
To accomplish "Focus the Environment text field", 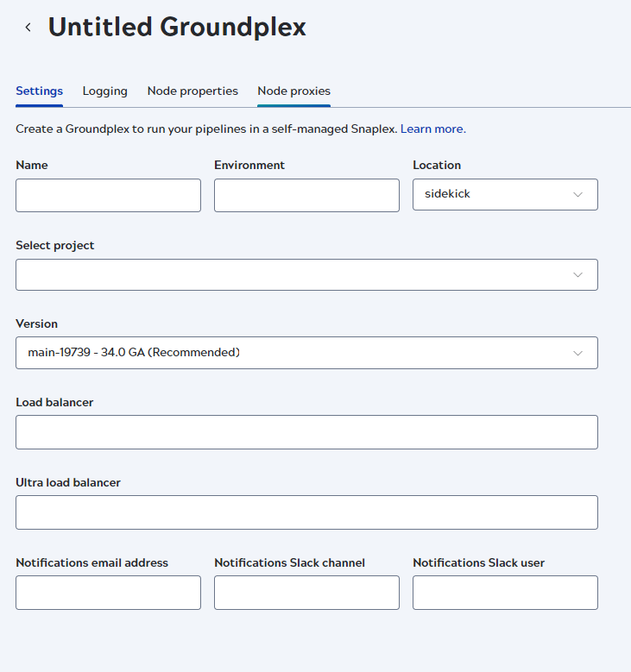I will click(x=306, y=195).
